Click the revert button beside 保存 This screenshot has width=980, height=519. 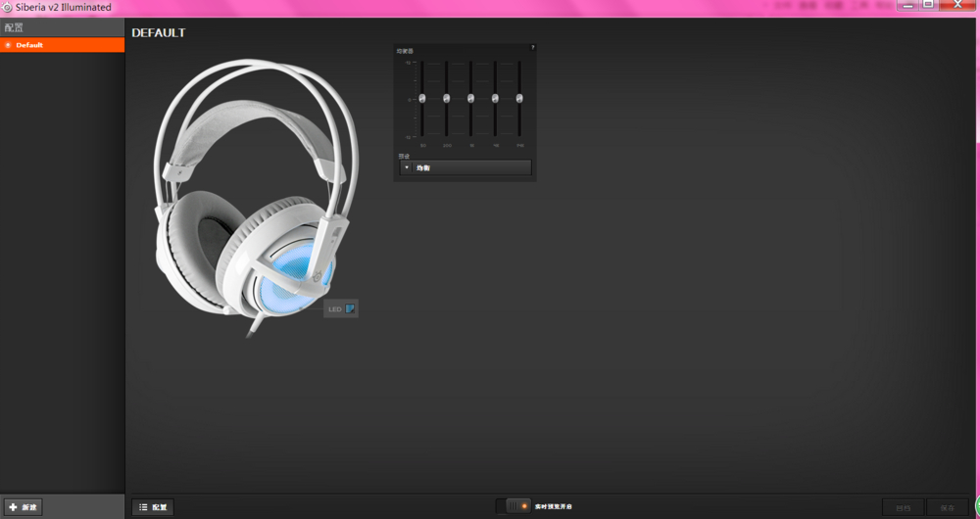pyautogui.click(x=904, y=508)
